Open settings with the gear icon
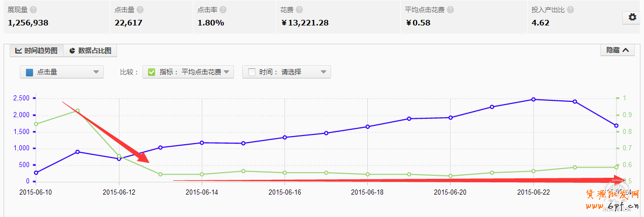Screen dimensions: 644x217 coord(632,17)
